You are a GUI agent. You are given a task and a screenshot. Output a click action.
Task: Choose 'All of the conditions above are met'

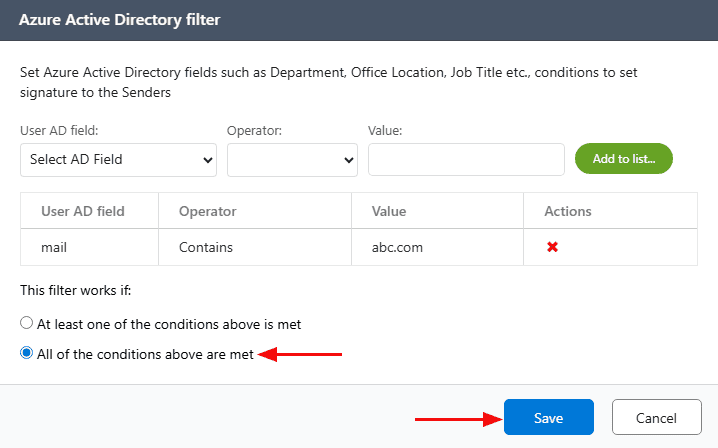[27, 353]
